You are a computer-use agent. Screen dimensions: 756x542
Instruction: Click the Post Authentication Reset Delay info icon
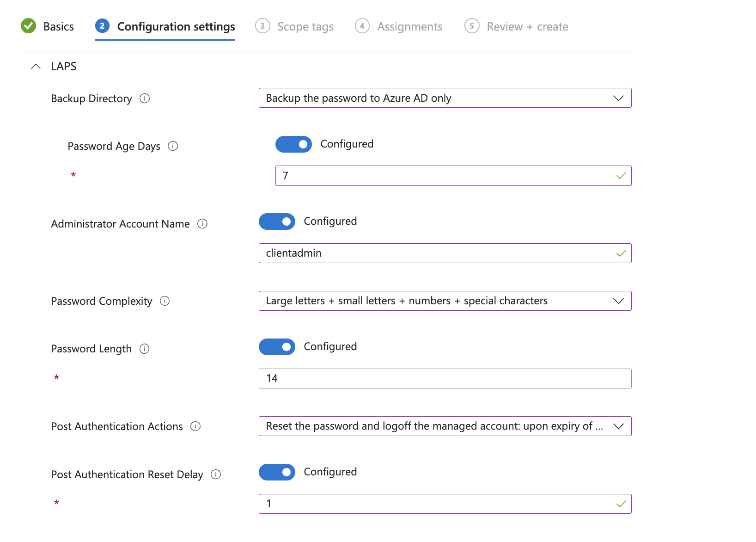click(x=216, y=474)
